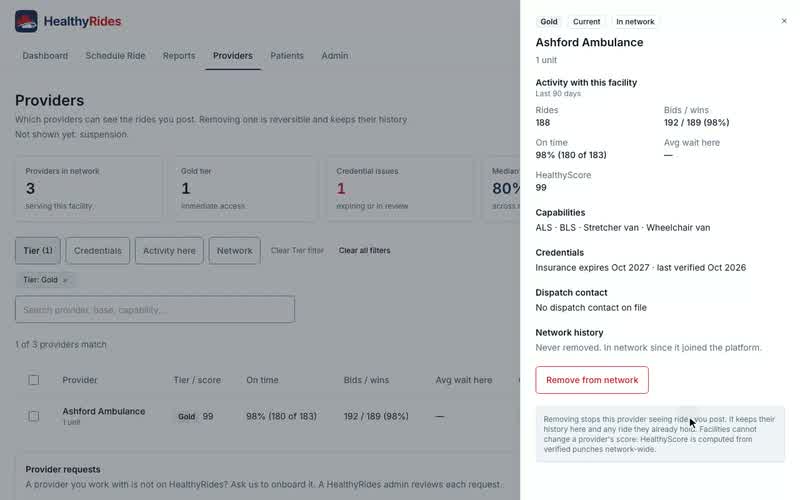Screen dimensions: 800x500
Task: Open the Network filter dropdown
Action: click(234, 251)
